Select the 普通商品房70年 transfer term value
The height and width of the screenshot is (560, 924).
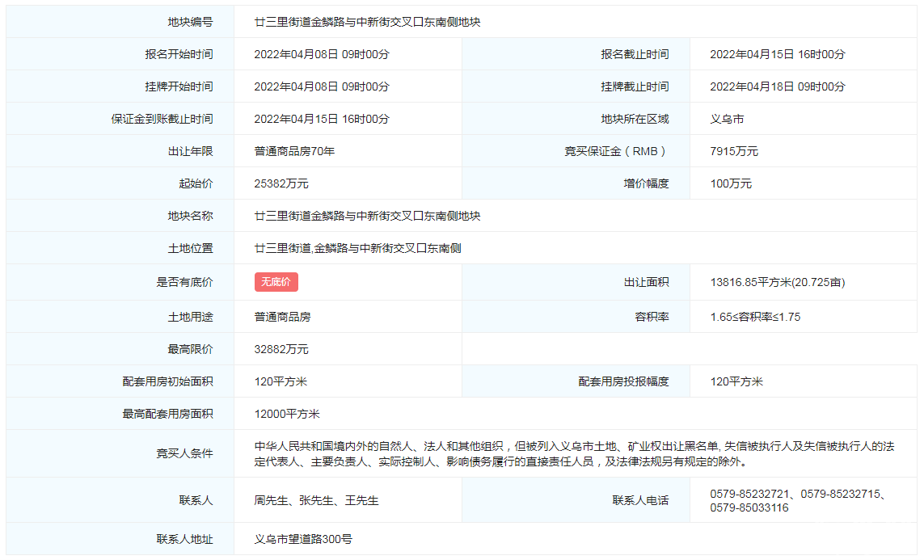click(294, 151)
